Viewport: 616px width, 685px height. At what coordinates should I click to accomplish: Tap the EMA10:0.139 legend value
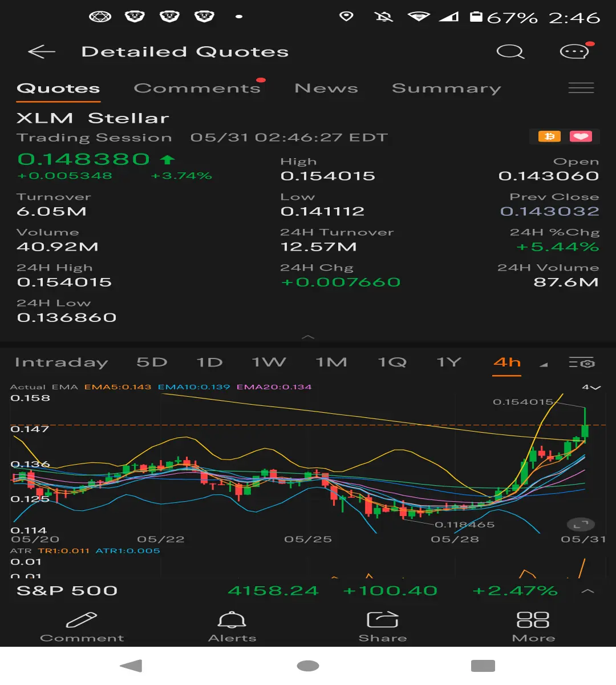pos(194,387)
